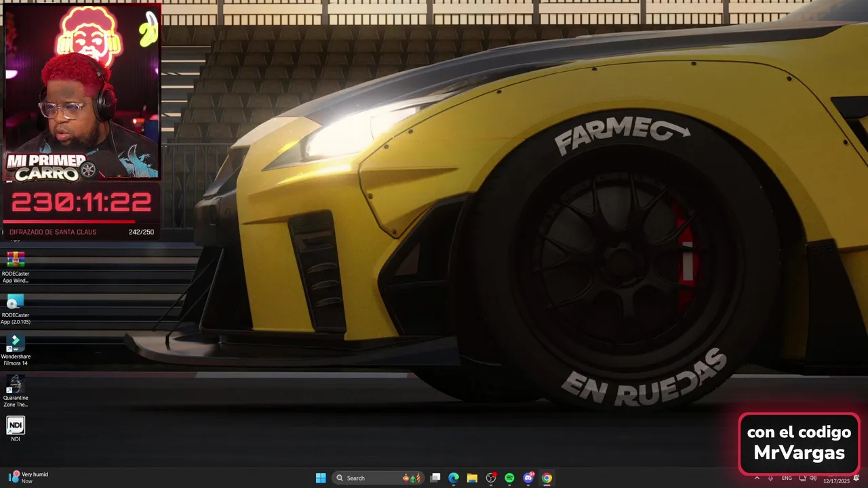Click the MrVargas code banner
The height and width of the screenshot is (488, 868).
click(799, 443)
